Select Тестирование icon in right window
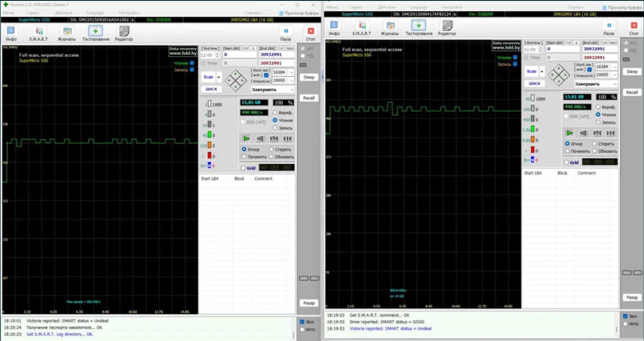The height and width of the screenshot is (341, 644). (x=419, y=28)
